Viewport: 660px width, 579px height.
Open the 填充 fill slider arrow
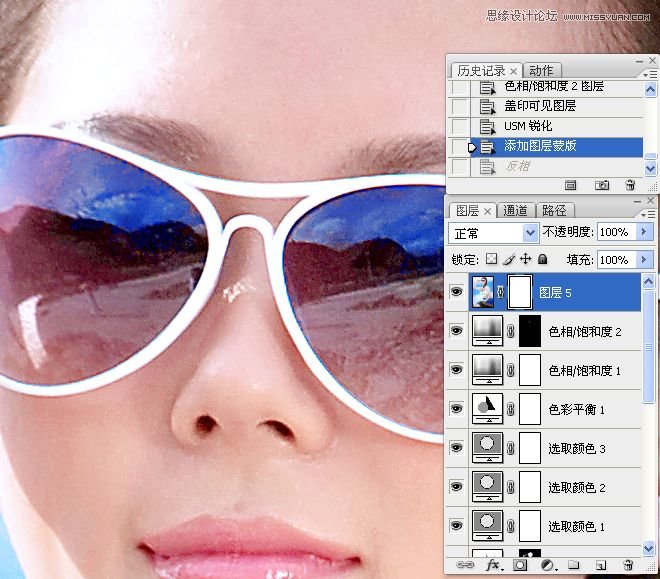[643, 259]
